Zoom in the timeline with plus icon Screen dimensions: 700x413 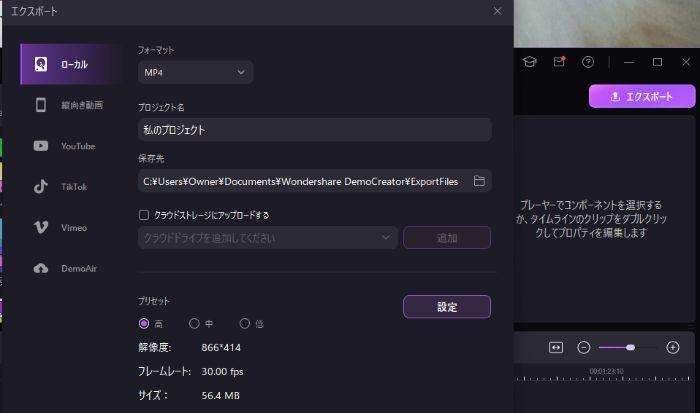(673, 347)
